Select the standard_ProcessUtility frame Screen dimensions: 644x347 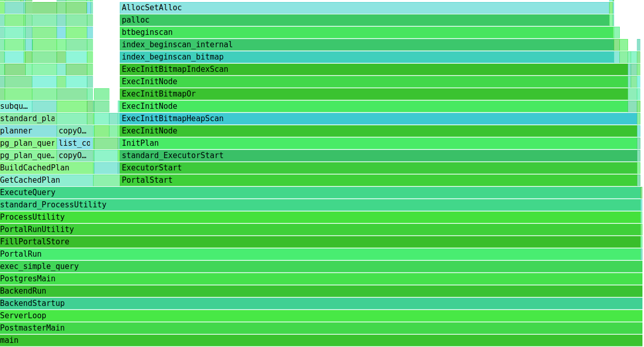320,205
